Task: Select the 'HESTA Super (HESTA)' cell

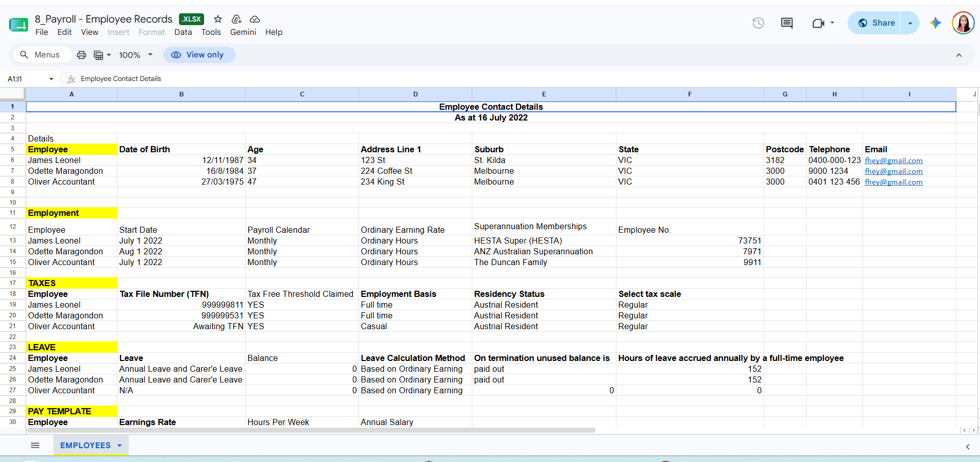Action: (544, 240)
